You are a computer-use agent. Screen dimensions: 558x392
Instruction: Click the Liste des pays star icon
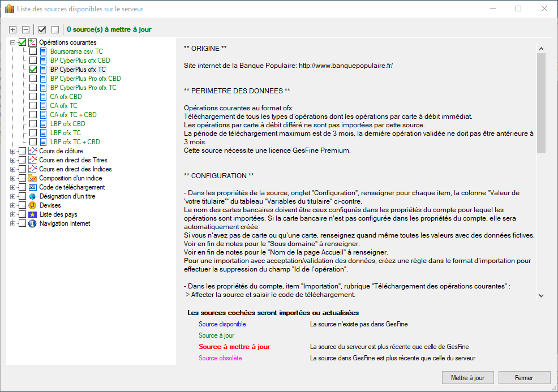(x=33, y=214)
